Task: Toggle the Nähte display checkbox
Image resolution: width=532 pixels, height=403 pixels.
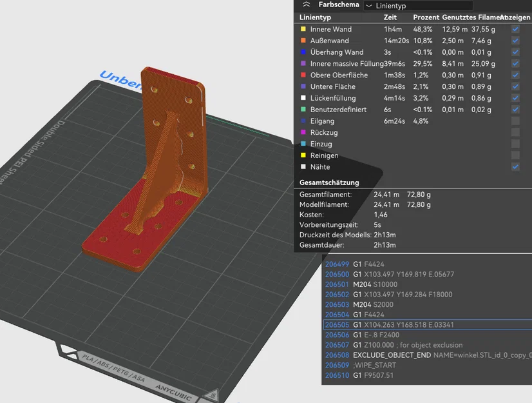Action: (x=515, y=167)
